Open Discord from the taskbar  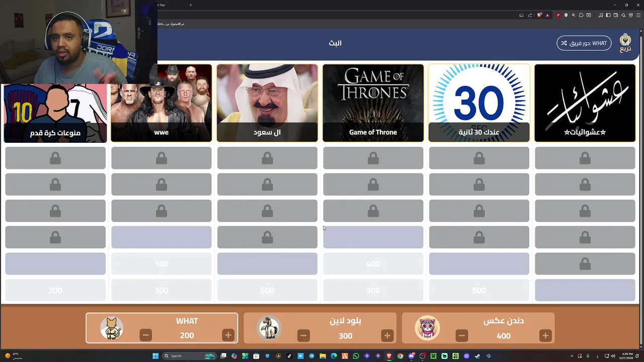coord(412,356)
